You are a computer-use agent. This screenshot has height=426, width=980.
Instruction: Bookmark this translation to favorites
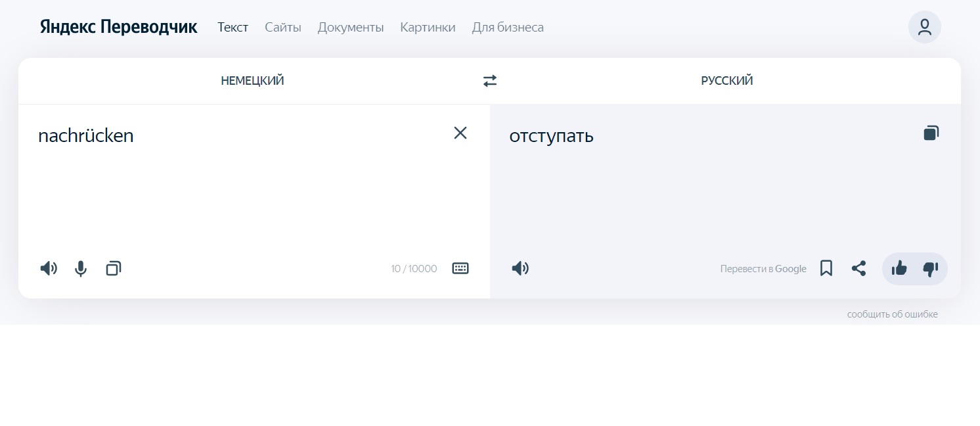[826, 268]
